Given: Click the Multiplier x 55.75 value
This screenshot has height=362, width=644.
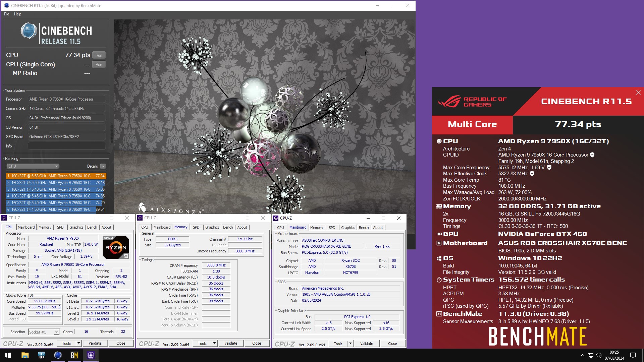Looking at the screenshot, I should pyautogui.click(x=45, y=307).
